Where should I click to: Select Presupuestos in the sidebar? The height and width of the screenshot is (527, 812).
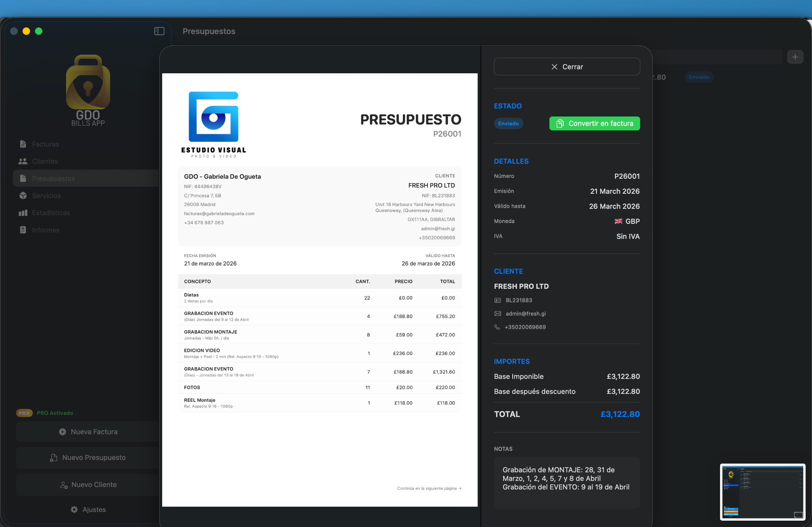(53, 179)
